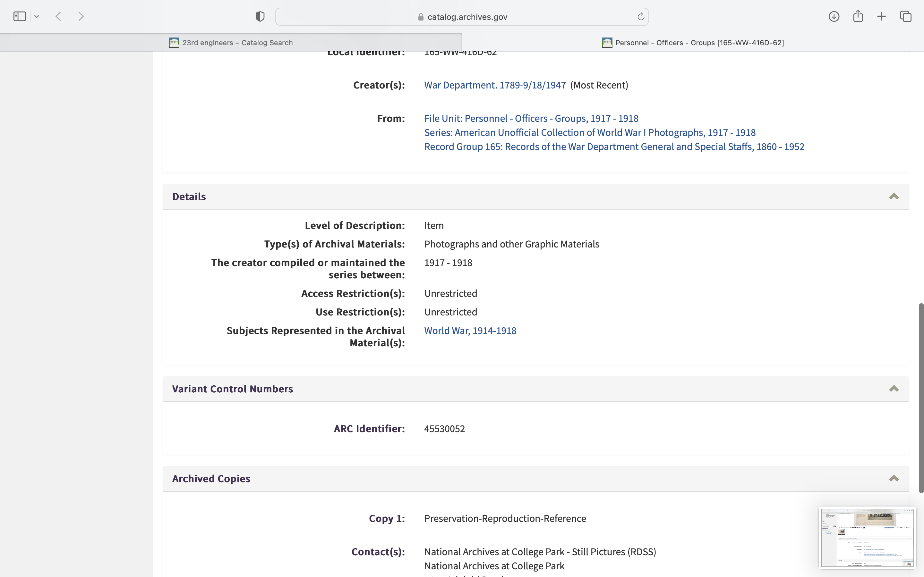Screen dimensions: 924x577
Task: Open the Share sheet icon
Action: (858, 16)
